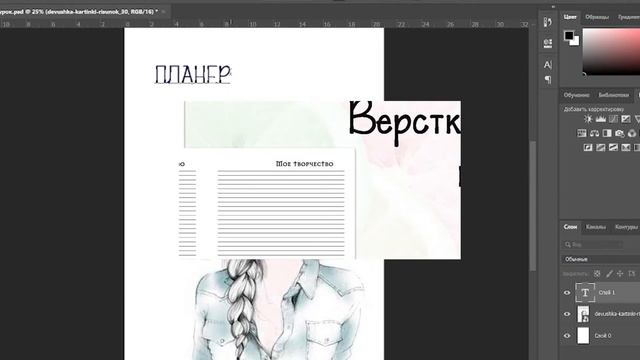640x360 pixels.
Task: Add a Photo Filter adjustment (camera icon)
Action: 620,133
